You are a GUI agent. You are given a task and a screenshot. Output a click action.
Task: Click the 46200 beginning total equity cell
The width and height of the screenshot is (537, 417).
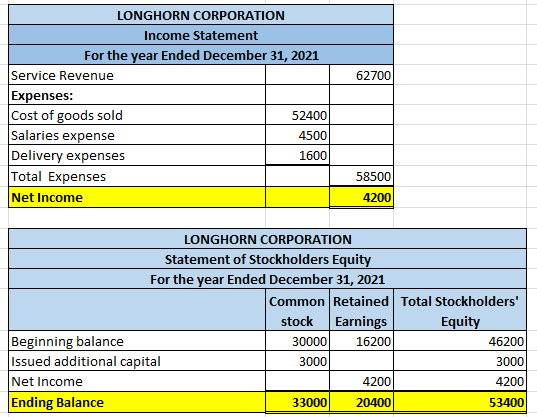(460, 341)
